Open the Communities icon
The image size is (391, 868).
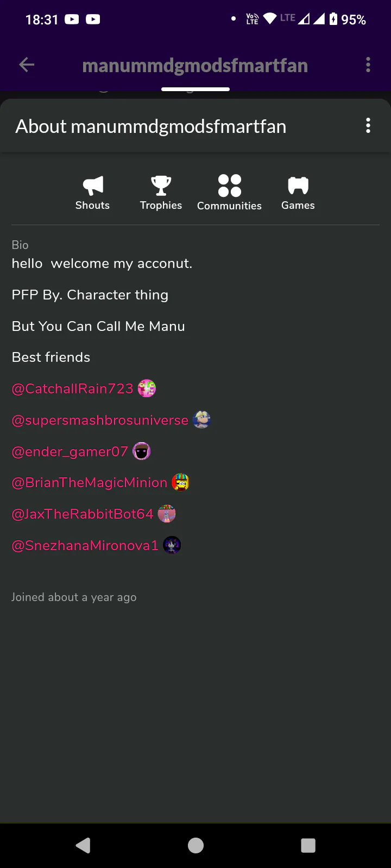(229, 186)
